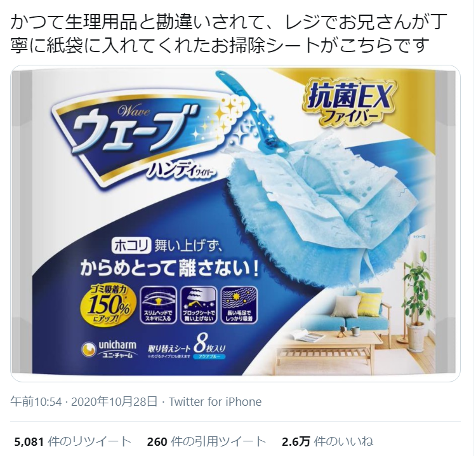Image resolution: width=476 pixels, height=456 pixels.
Task: View the 260 件の引用ツイート list
Action: click(206, 441)
